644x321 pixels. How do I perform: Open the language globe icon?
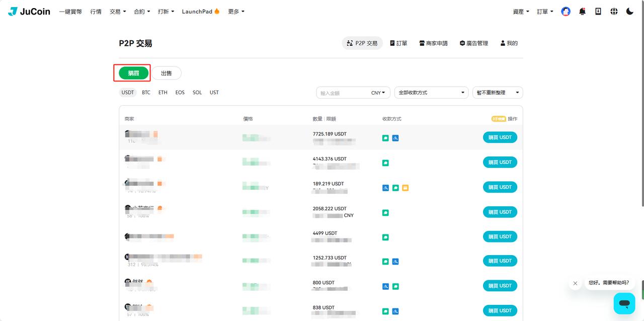tap(614, 11)
